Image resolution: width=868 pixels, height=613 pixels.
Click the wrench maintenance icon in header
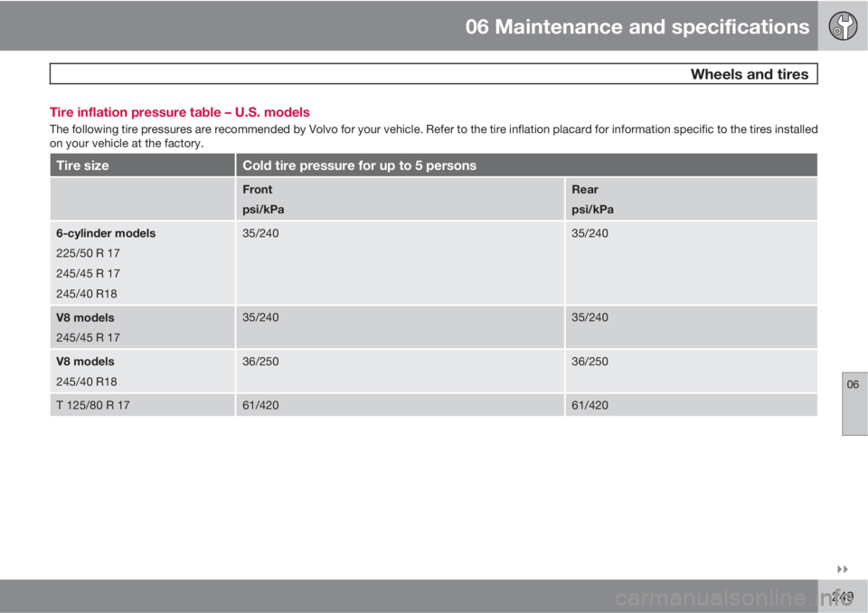click(x=843, y=25)
